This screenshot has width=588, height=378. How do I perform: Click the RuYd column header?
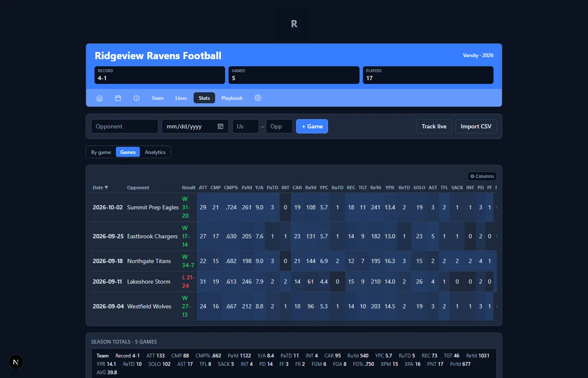[311, 188]
